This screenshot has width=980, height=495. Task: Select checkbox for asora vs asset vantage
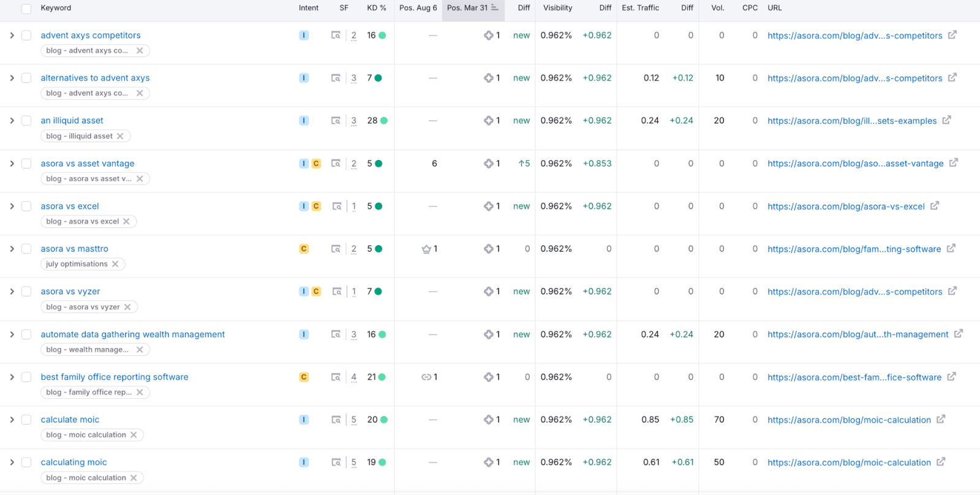(26, 164)
